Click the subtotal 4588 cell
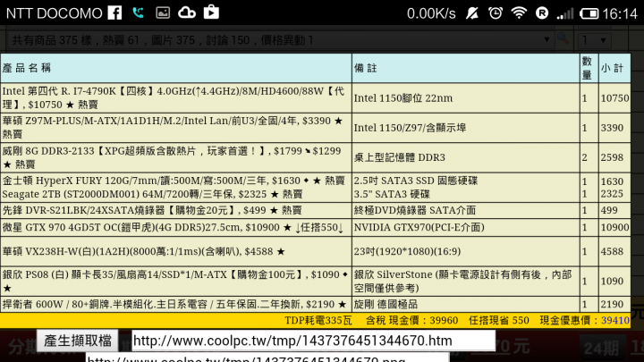This screenshot has height=362, width=644. pos(614,251)
